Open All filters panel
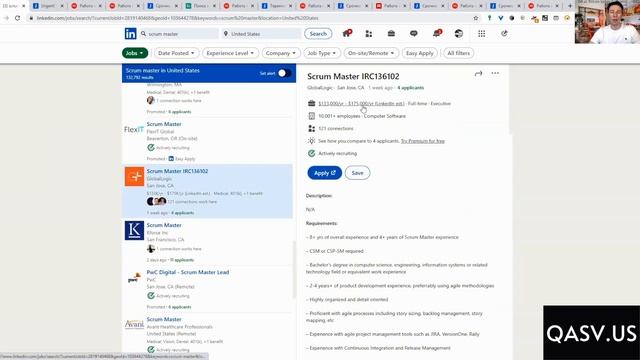This screenshot has height=360, width=640. click(x=458, y=53)
